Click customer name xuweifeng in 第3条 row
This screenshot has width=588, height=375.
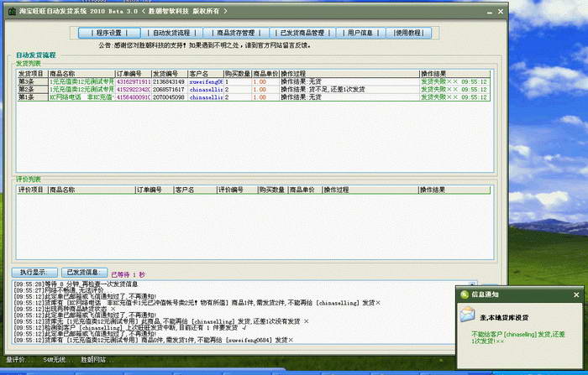click(x=206, y=81)
